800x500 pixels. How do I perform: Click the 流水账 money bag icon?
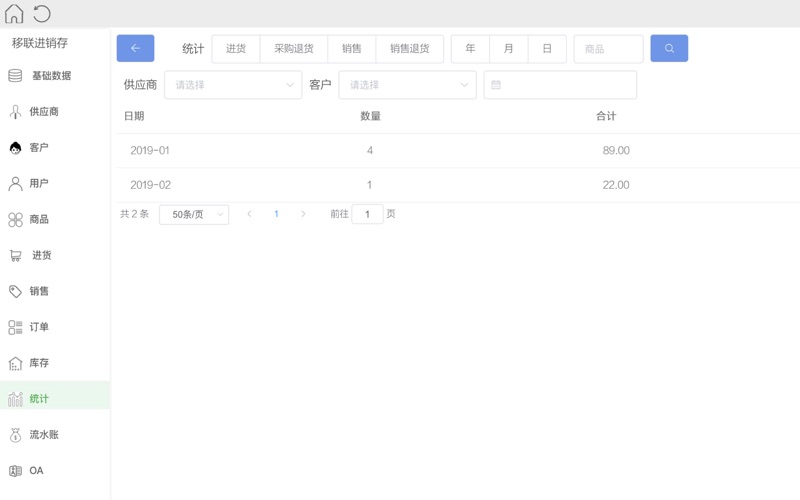[x=15, y=435]
